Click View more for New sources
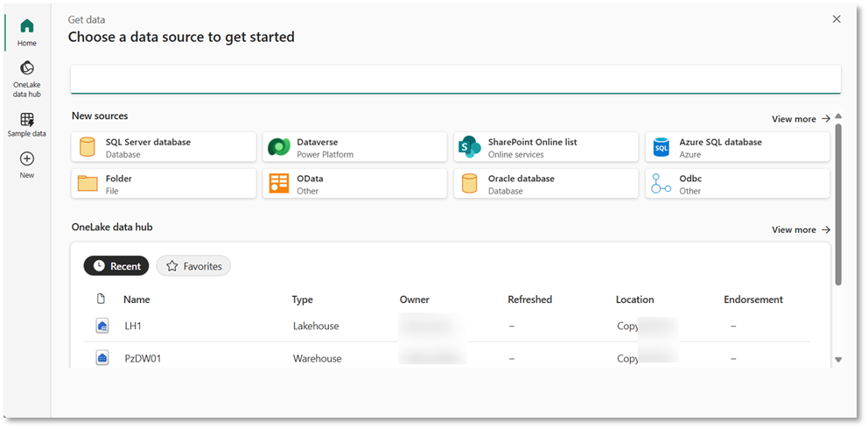 801,119
